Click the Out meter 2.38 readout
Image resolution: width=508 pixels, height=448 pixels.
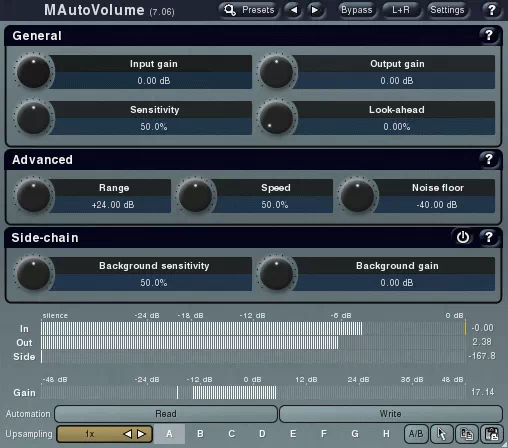(482, 342)
